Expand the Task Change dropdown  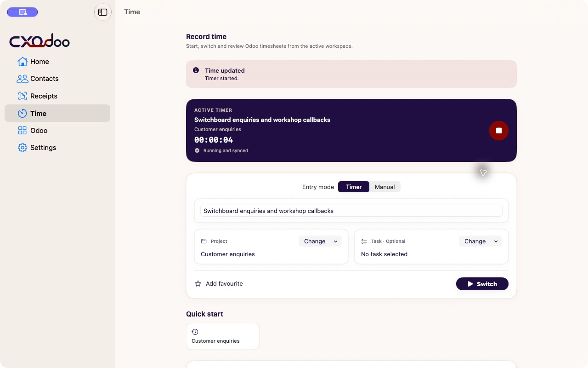click(x=481, y=241)
